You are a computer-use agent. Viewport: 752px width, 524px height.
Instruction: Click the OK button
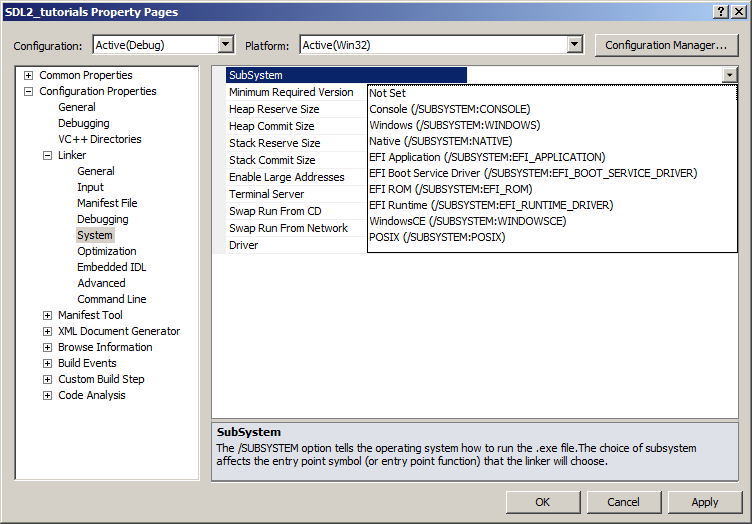pyautogui.click(x=542, y=502)
